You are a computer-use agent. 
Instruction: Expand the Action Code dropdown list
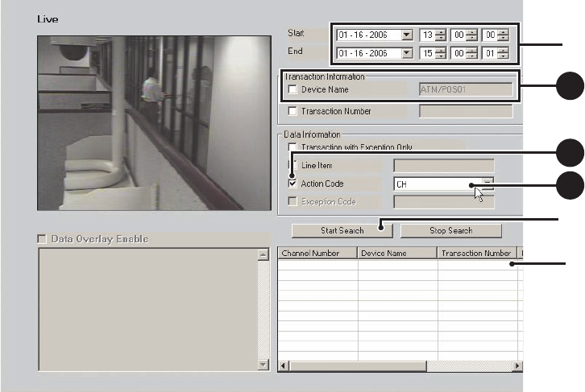point(487,184)
